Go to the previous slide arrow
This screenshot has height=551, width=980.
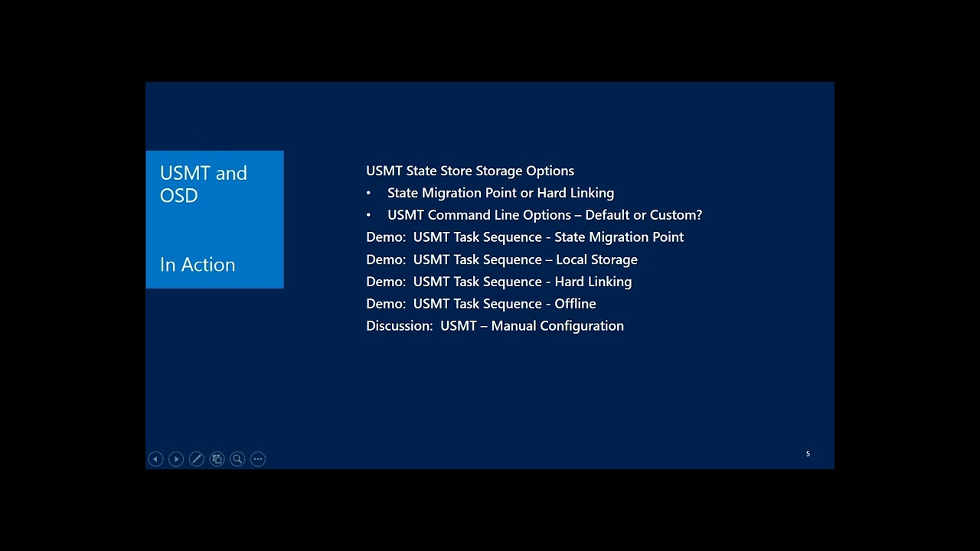[x=155, y=459]
